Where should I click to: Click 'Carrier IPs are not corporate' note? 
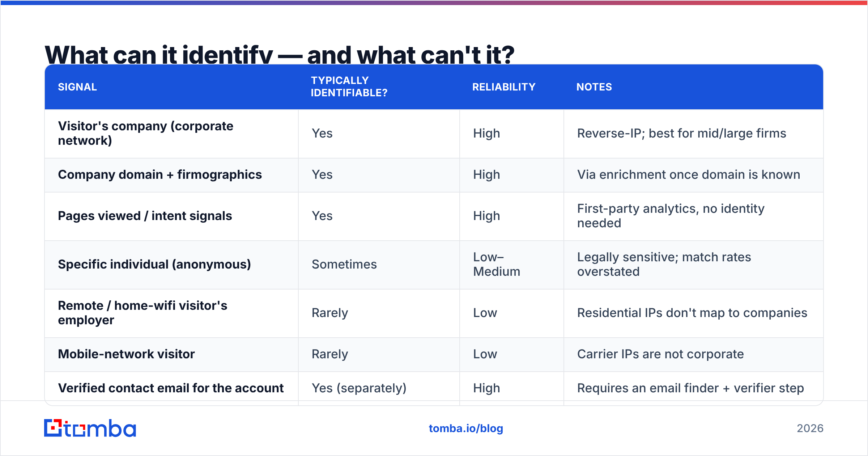(x=660, y=354)
